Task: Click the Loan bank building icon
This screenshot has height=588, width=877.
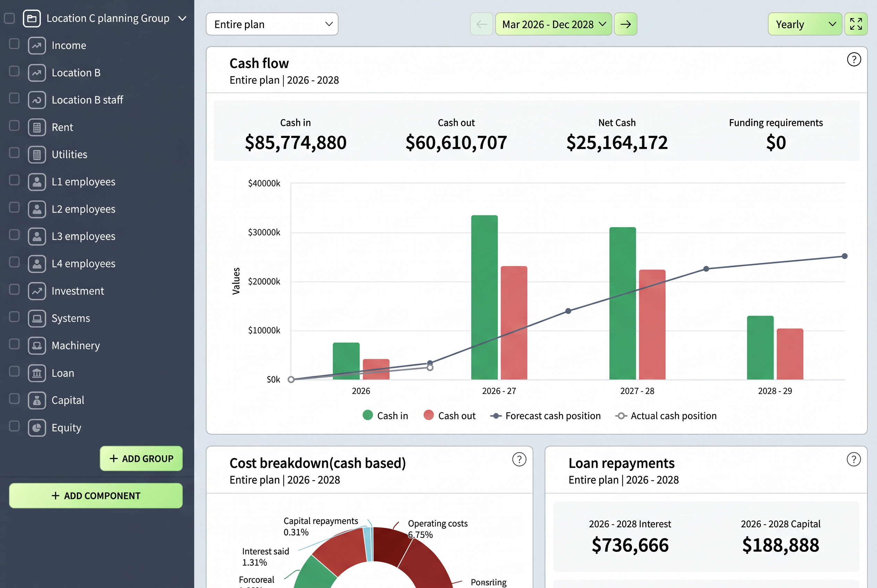Action: coord(37,373)
